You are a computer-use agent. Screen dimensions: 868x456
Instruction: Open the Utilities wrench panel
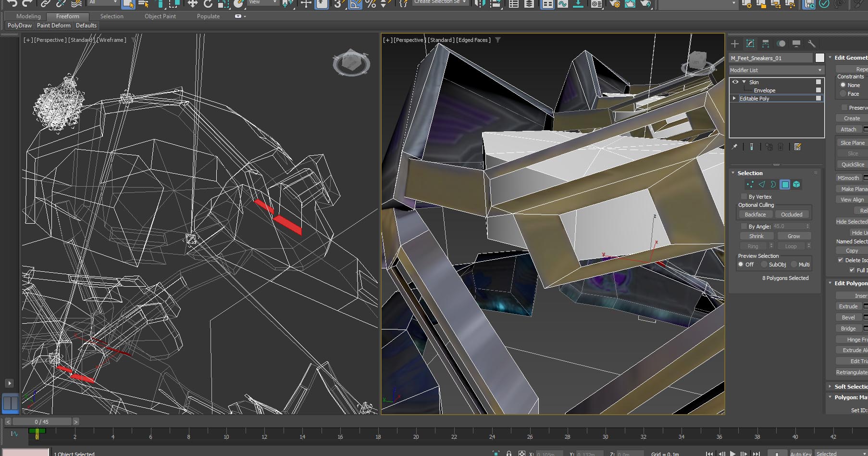point(812,44)
